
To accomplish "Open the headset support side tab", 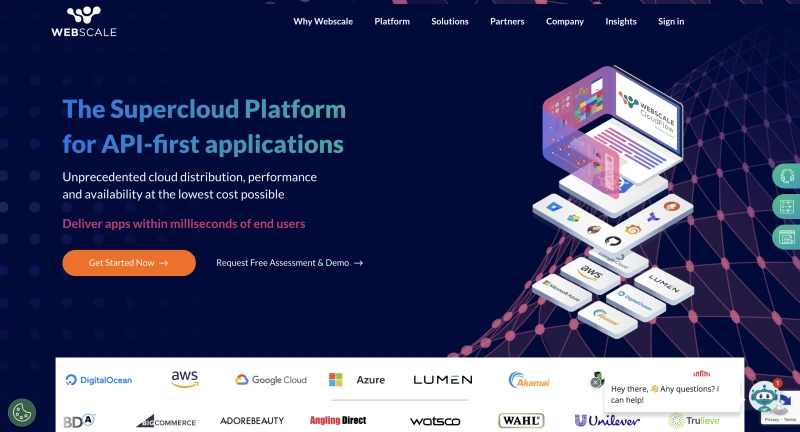I will (786, 176).
